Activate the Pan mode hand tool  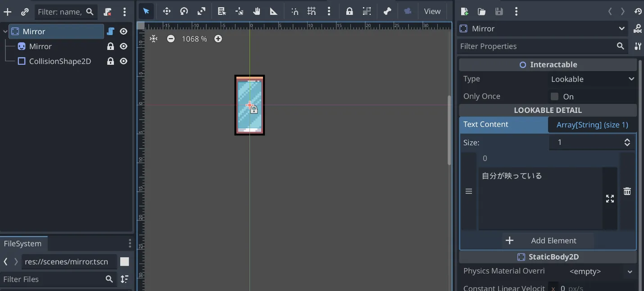(257, 11)
